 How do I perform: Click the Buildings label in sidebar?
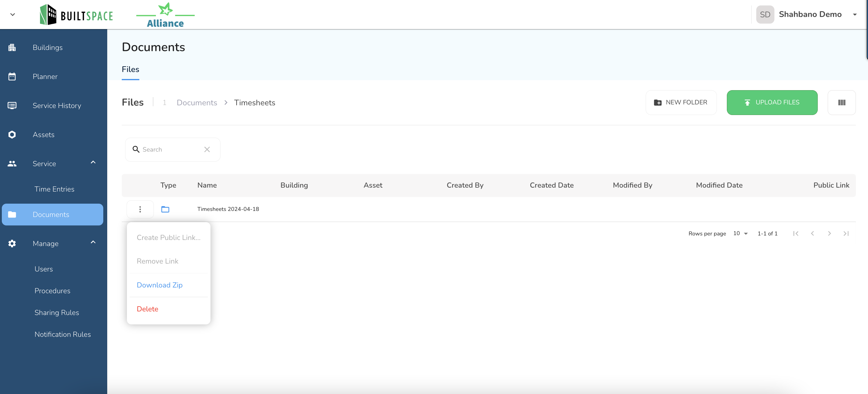(x=48, y=48)
